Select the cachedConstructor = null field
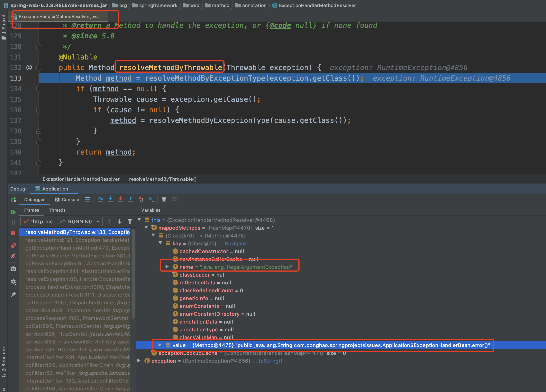The image size is (546, 392). [x=208, y=251]
